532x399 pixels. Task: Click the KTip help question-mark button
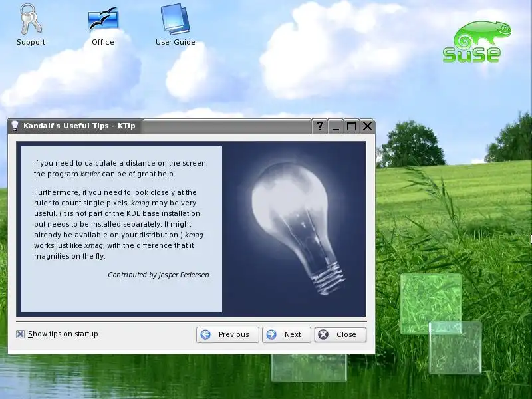pyautogui.click(x=320, y=126)
